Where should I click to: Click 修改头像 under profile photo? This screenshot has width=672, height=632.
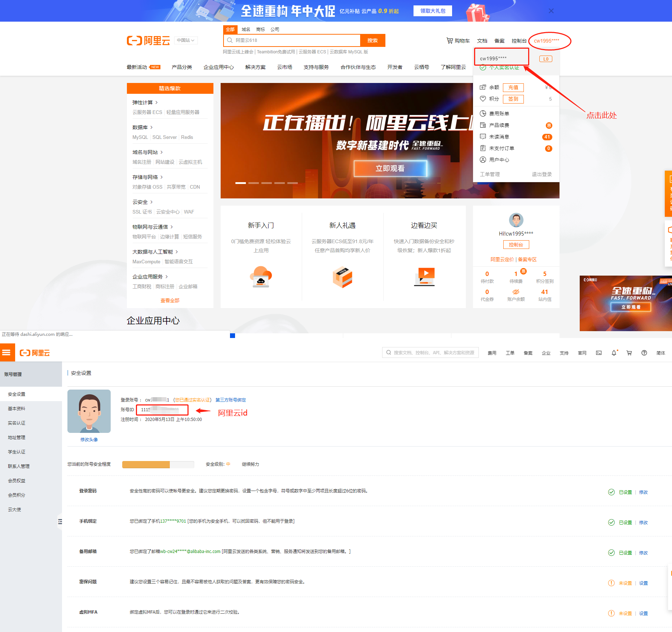89,439
